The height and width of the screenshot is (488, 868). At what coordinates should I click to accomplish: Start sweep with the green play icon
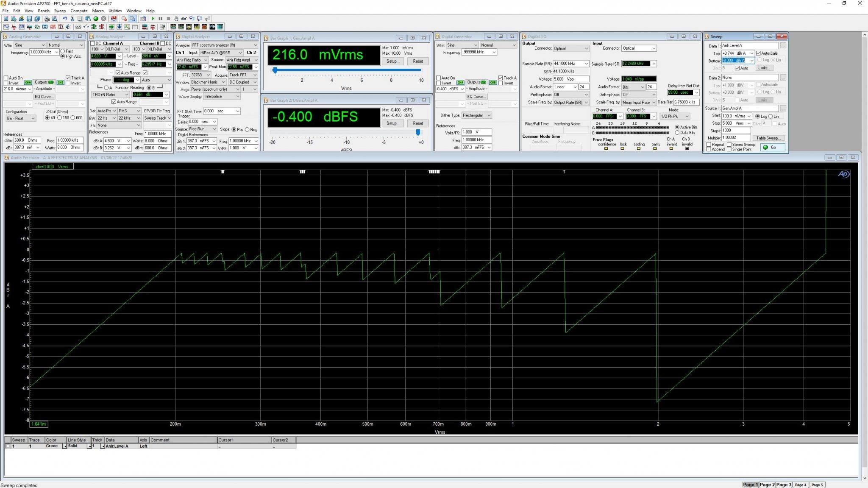153,19
